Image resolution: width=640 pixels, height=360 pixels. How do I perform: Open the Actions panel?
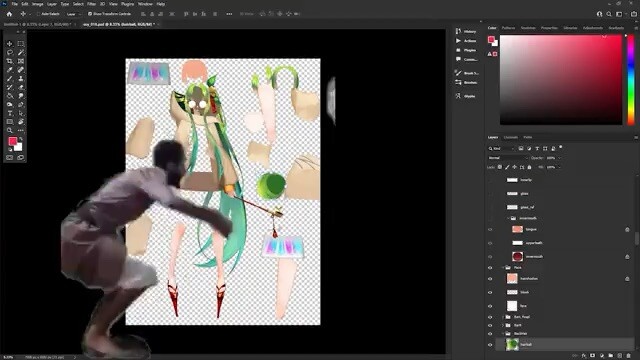pyautogui.click(x=466, y=41)
